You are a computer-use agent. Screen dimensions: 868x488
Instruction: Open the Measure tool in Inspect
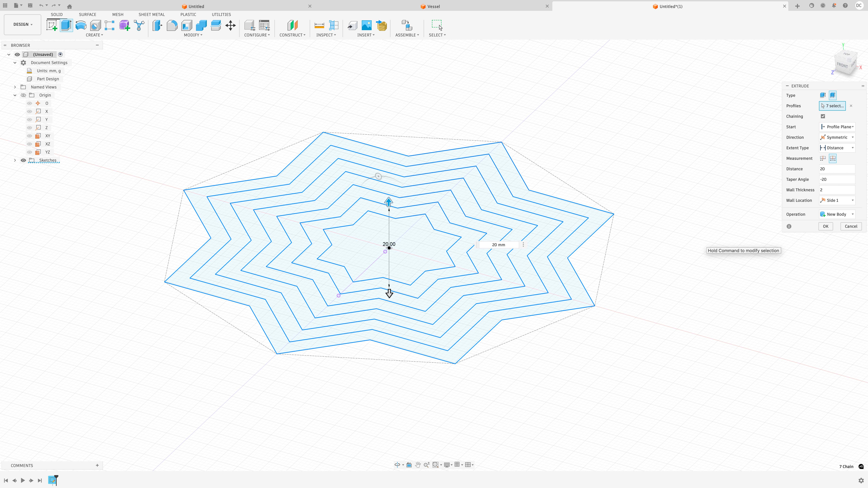[319, 25]
